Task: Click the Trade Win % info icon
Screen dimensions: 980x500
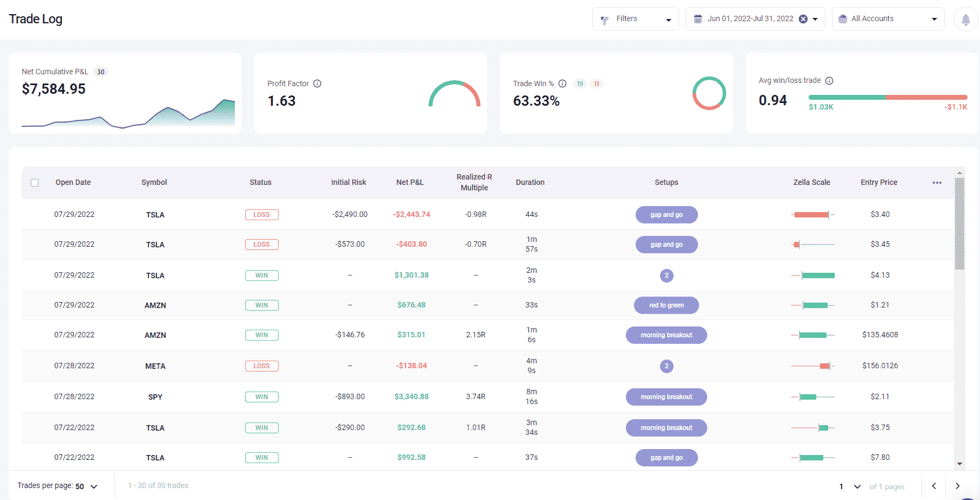Action: [x=562, y=84]
